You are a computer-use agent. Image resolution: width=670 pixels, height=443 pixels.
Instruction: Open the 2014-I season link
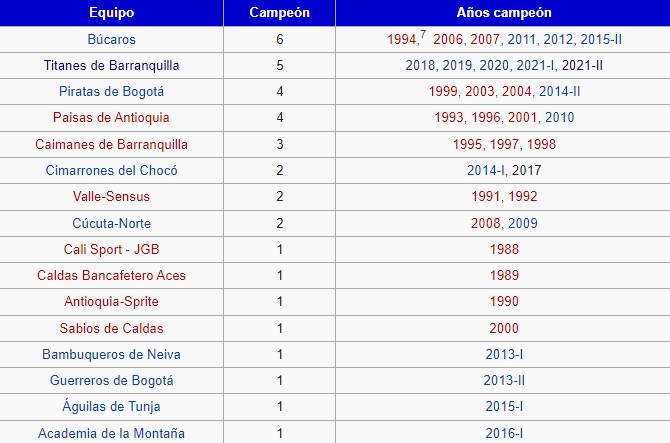click(x=485, y=170)
